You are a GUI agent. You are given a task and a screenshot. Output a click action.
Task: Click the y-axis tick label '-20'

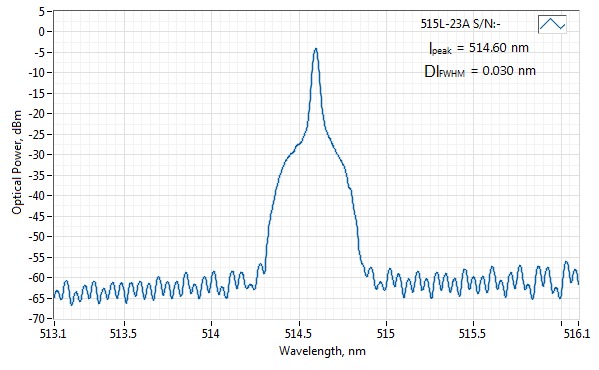coord(36,113)
